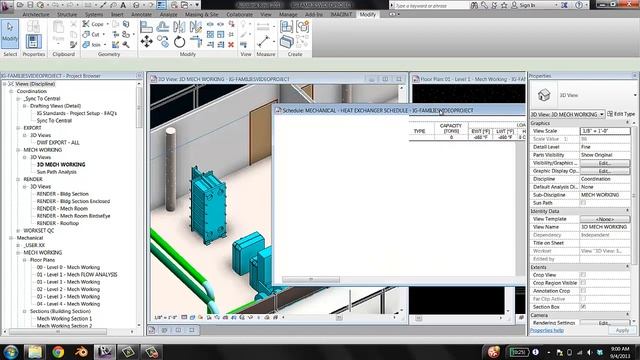Open the Insert ribbon tab

click(117, 14)
